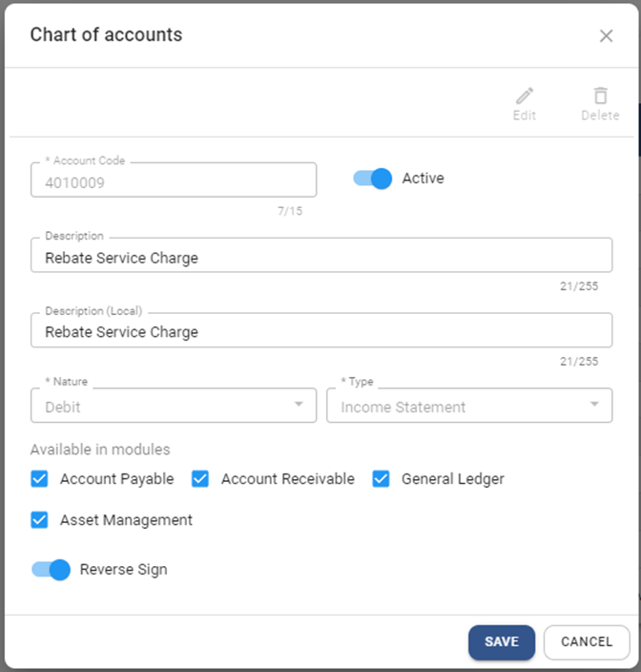The height and width of the screenshot is (672, 641).
Task: Toggle the Active switch
Action: (373, 178)
